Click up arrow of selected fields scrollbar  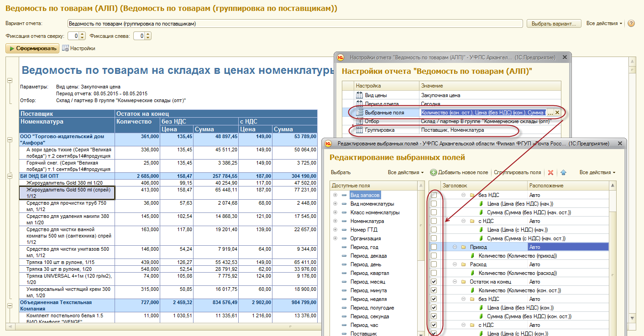[613, 186]
